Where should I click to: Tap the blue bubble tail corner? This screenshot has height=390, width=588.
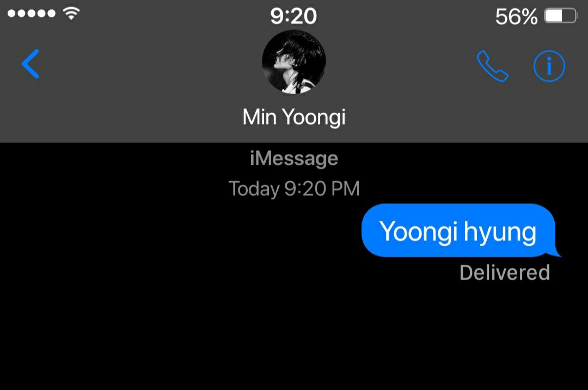pos(556,252)
